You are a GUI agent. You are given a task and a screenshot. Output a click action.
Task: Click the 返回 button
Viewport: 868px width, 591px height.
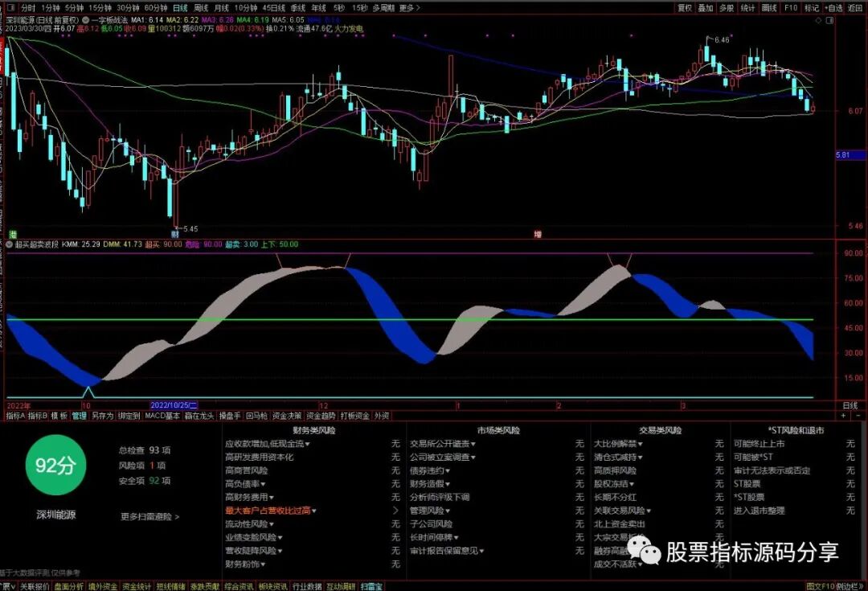click(854, 8)
